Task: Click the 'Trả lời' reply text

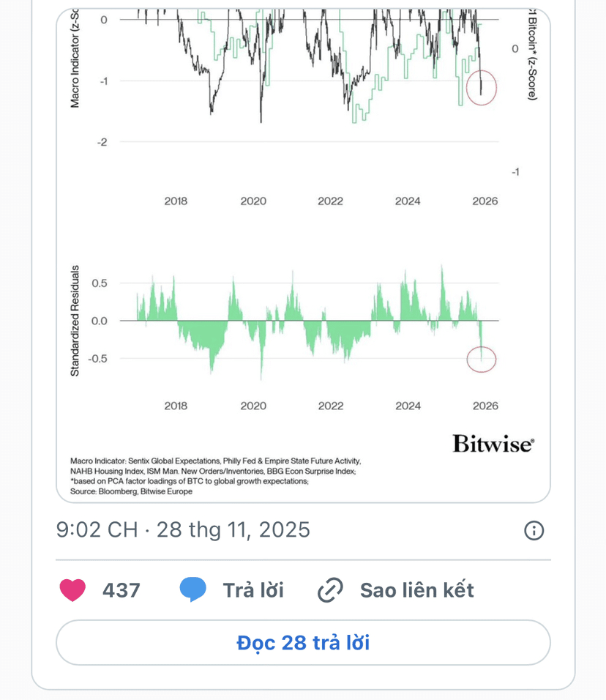Action: [253, 590]
